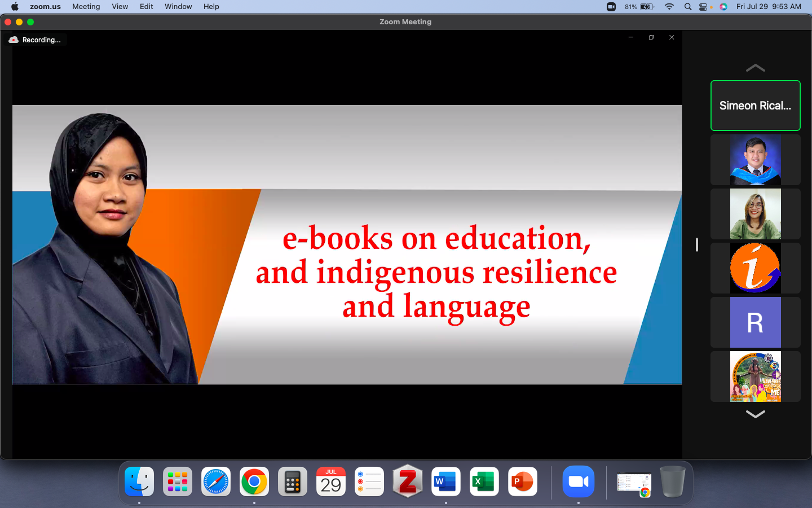Screen dimensions: 812x508
Task: Click the orange i logo participant tile
Action: point(755,268)
